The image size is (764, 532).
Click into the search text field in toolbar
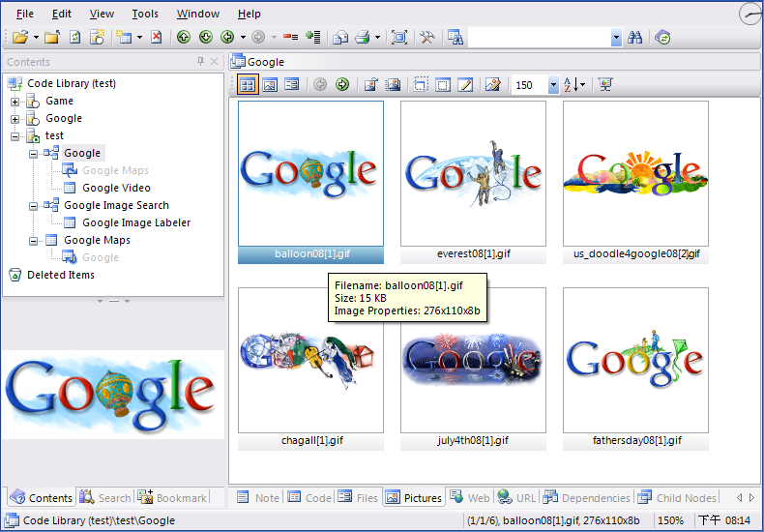540,37
